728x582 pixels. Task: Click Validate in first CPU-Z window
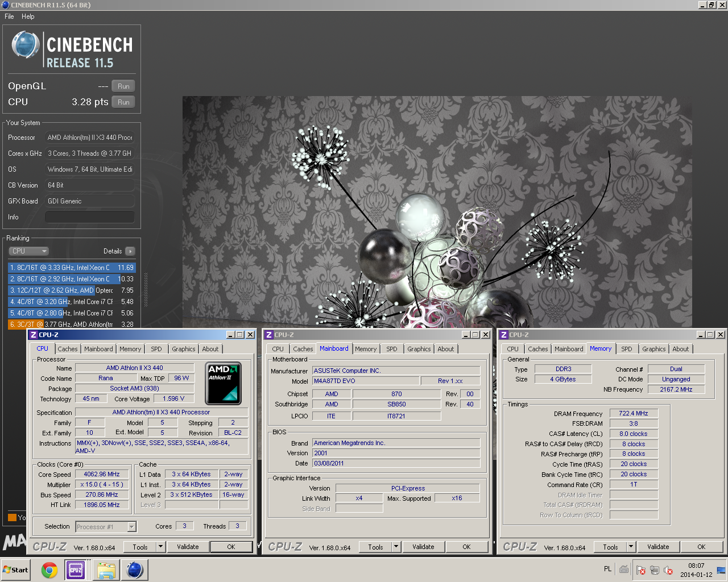[188, 547]
